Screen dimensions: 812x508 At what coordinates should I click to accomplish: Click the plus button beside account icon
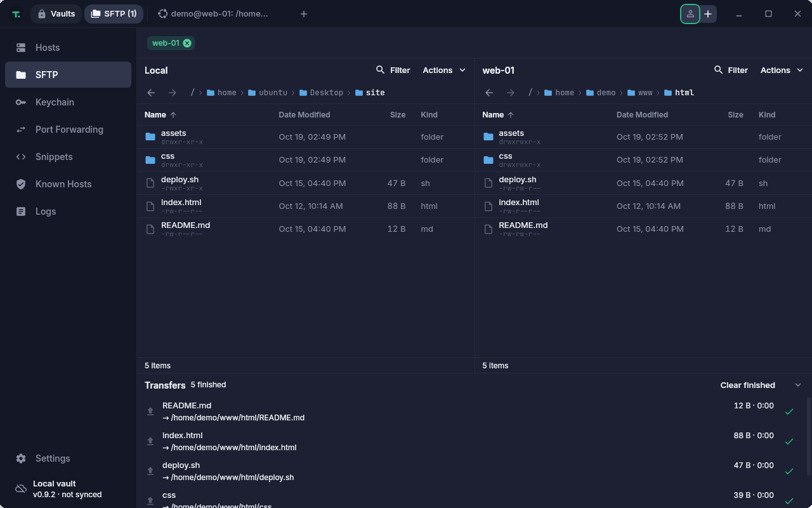(708, 14)
